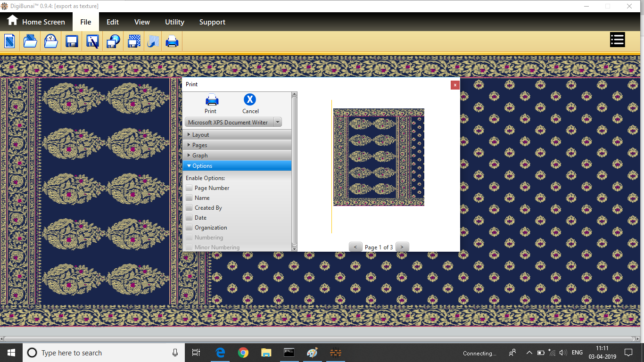This screenshot has width=644, height=362.
Task: Open the list menu icon at top right
Action: [617, 40]
